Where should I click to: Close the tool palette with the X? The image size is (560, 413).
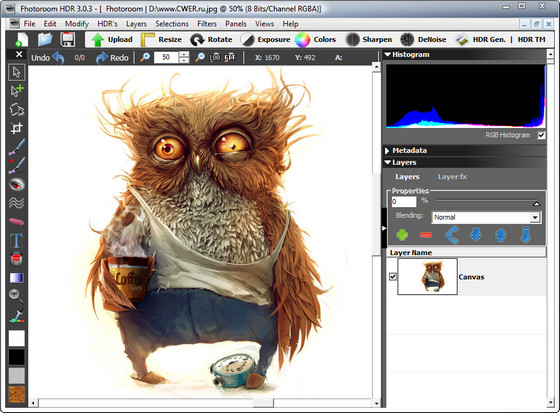19,54
